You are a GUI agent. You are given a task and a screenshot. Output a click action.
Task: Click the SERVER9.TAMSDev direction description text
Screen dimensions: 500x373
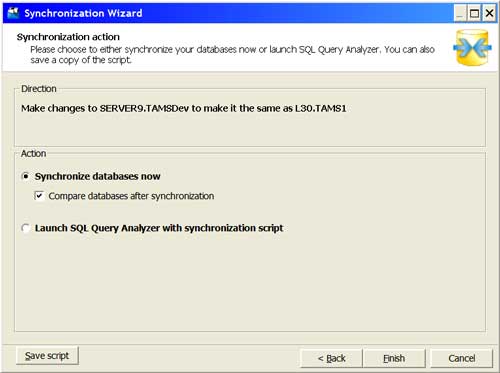click(184, 108)
